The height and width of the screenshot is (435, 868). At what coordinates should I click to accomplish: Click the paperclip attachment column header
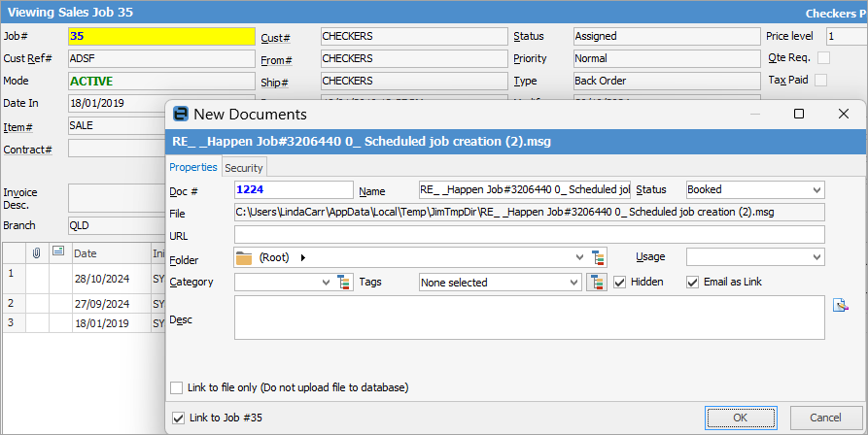click(37, 252)
